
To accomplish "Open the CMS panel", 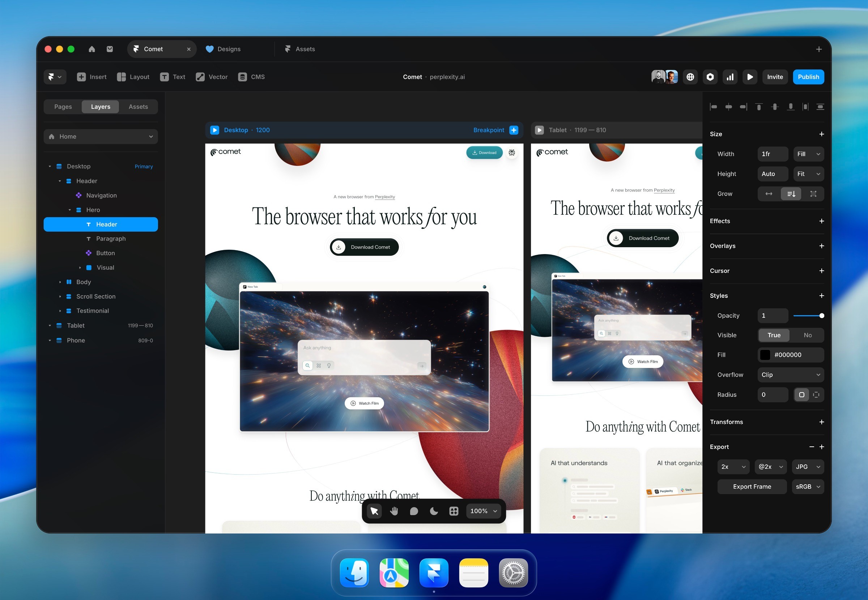I will pos(251,77).
